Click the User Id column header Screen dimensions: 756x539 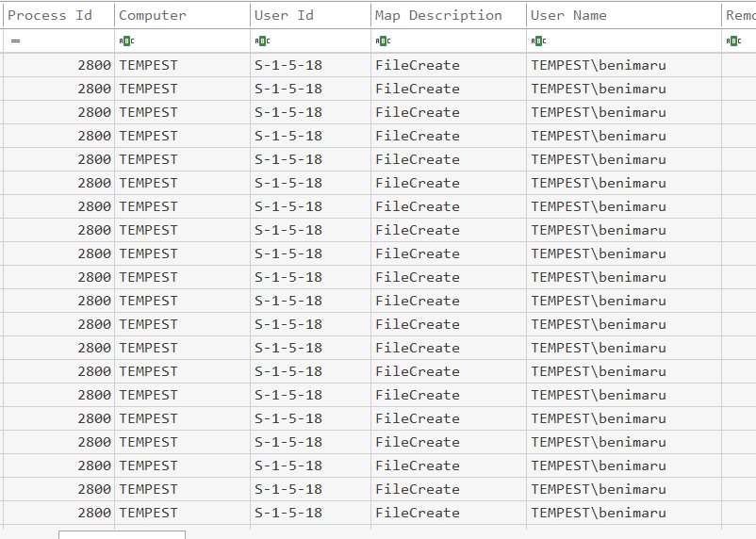[310, 15]
